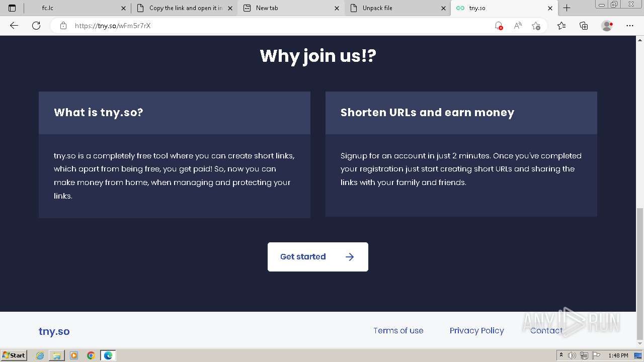Click the Get started button
Screen dimensions: 644x362
click(318, 257)
